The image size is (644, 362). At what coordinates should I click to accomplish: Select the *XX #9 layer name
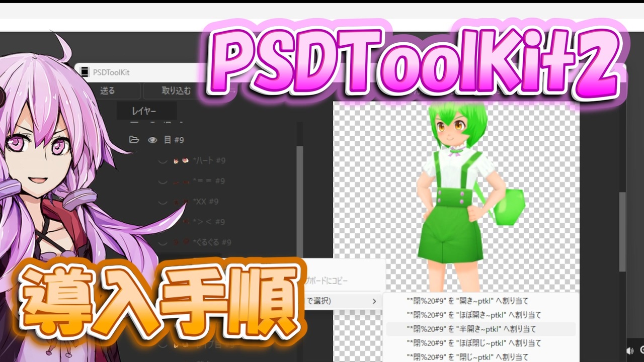pyautogui.click(x=206, y=202)
